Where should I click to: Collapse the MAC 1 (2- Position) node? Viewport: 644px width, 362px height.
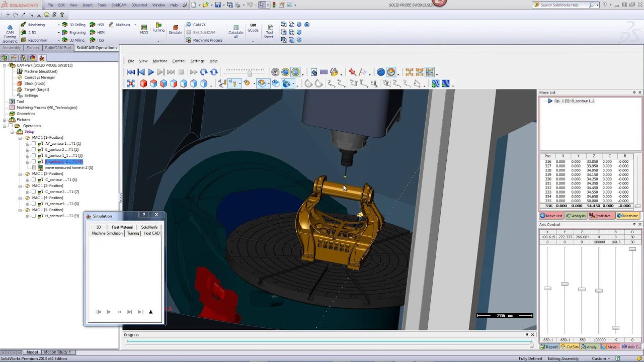[x=21, y=173]
